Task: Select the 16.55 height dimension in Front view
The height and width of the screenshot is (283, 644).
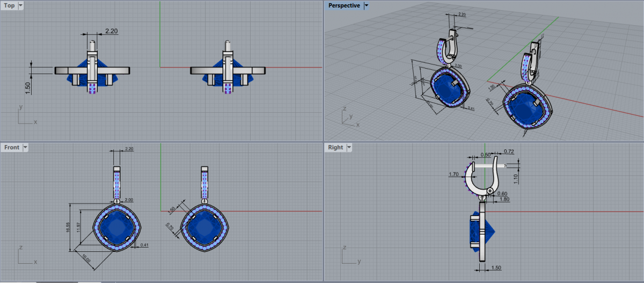Action: 68,227
